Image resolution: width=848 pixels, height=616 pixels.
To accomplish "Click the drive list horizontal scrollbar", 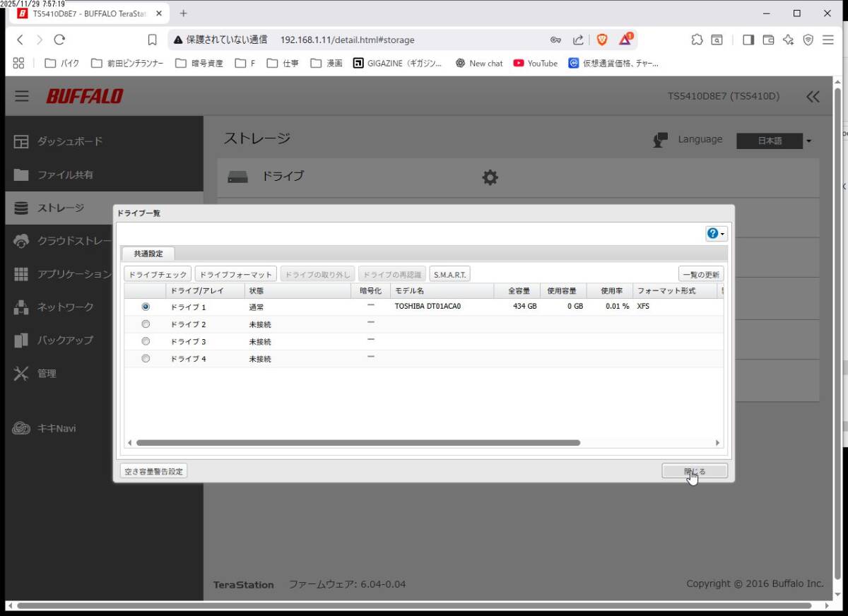I will [x=358, y=443].
